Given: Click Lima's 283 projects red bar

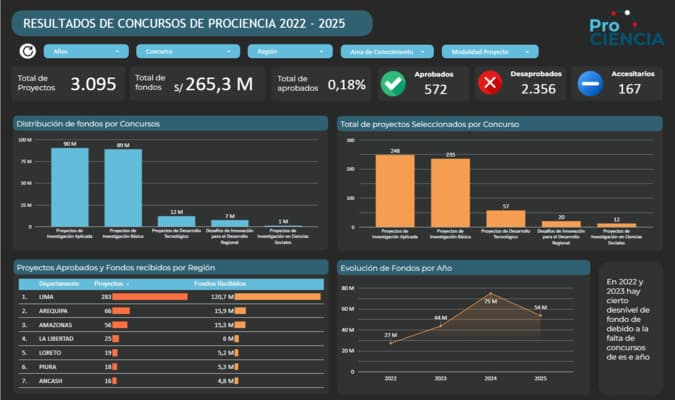Looking at the screenshot, I should pos(150,297).
